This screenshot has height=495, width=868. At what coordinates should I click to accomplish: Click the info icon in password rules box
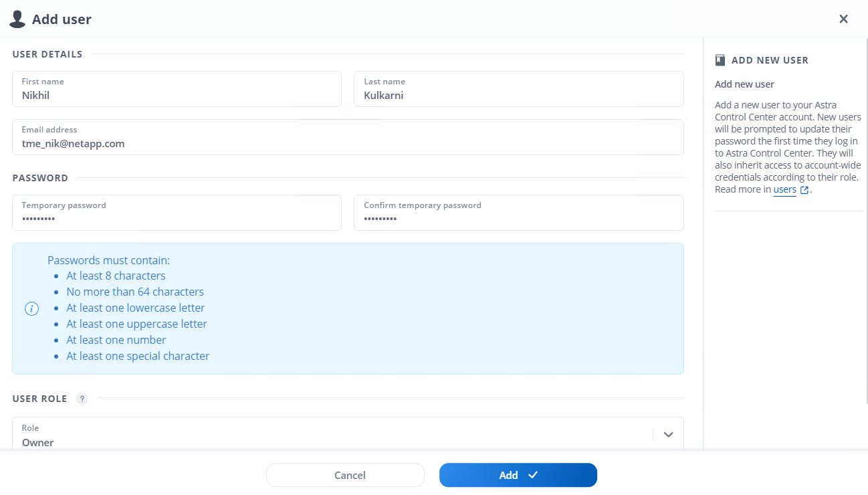(31, 309)
